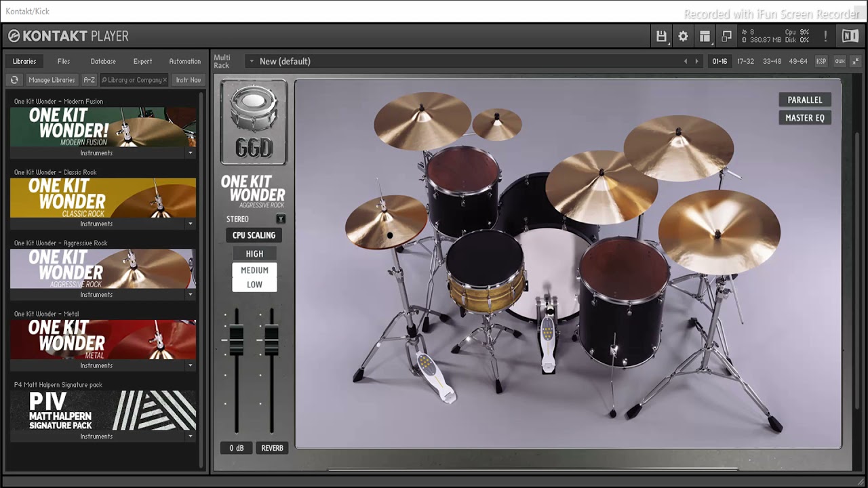The height and width of the screenshot is (488, 868).
Task: Click the NI logo at top right
Action: point(850,37)
